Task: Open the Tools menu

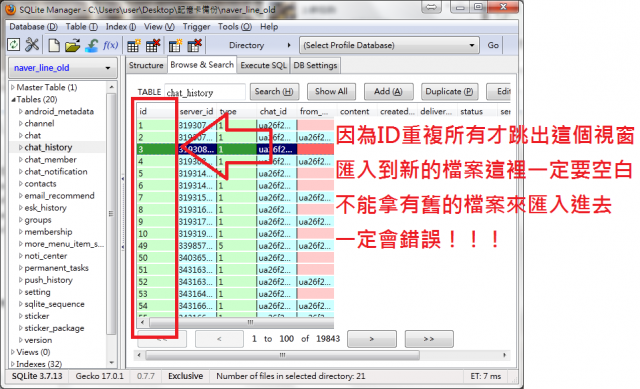Action: coord(235,27)
